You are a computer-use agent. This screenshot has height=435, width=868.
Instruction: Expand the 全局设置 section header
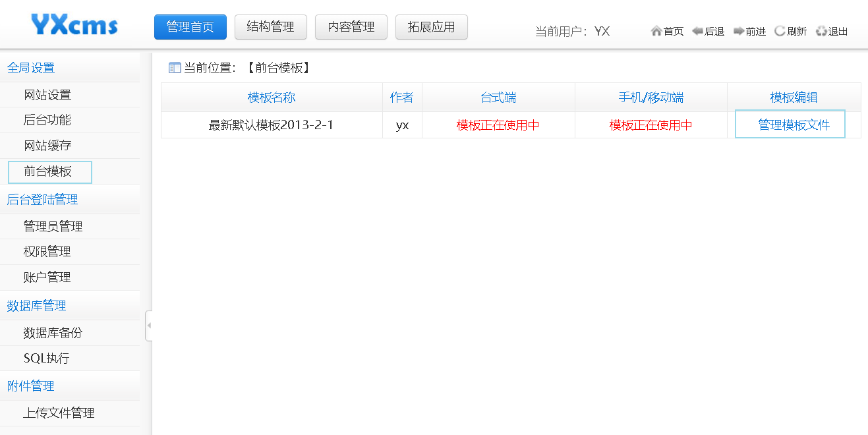pyautogui.click(x=32, y=67)
